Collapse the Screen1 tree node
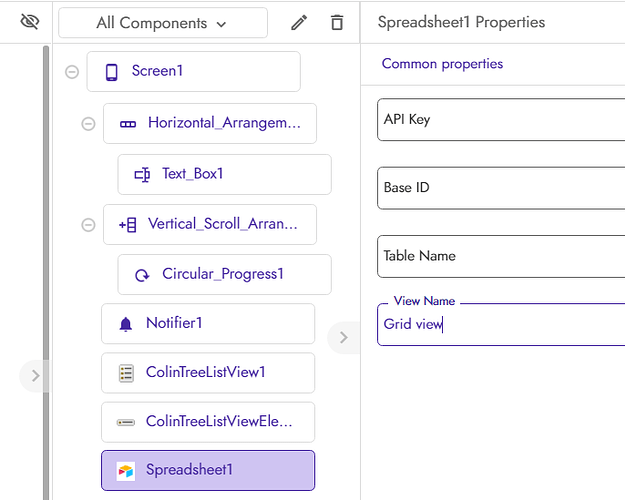 [72, 72]
